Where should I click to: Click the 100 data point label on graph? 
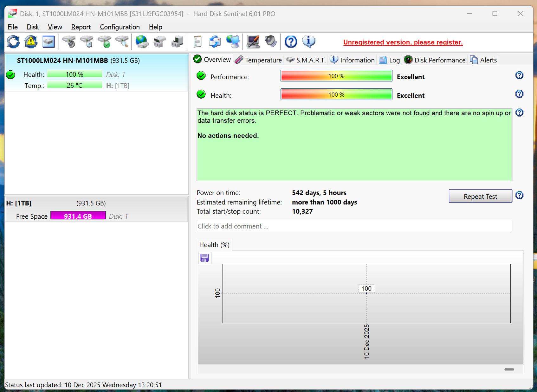(366, 288)
